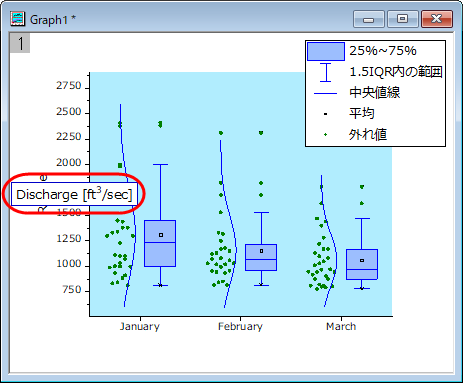Click the 1.5IQR内の範囲 legend entry
The image size is (463, 383).
pyautogui.click(x=396, y=72)
